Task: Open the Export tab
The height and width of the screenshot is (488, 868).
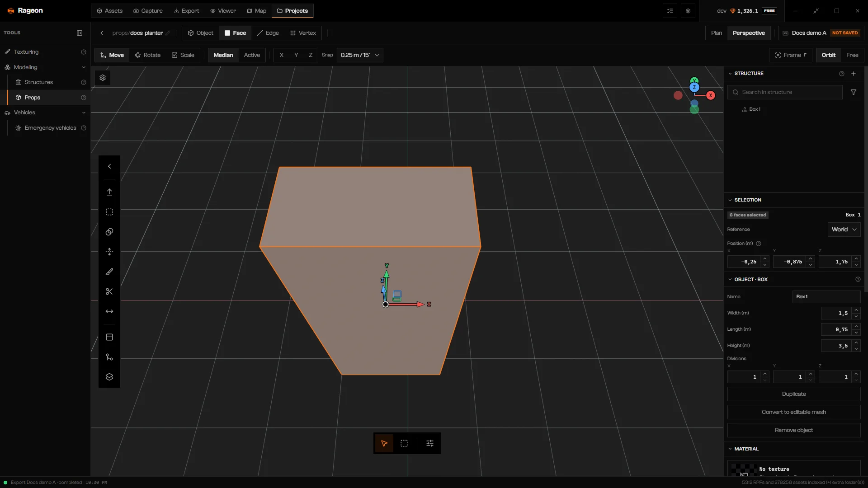Action: [x=186, y=11]
